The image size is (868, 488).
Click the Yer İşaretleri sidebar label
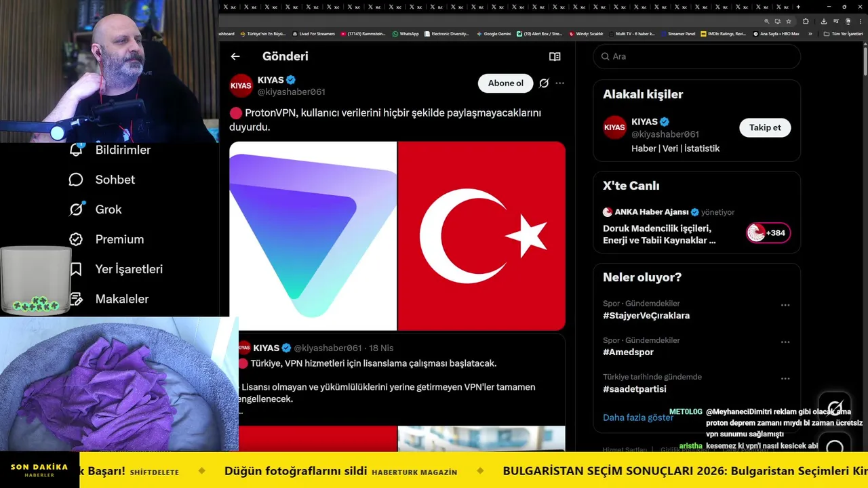pos(129,269)
